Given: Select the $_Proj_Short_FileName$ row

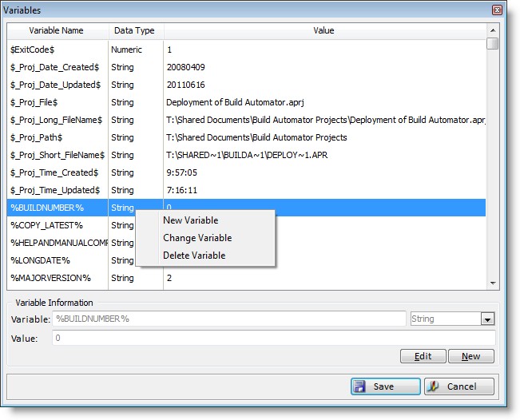Looking at the screenshot, I should click(x=246, y=155).
